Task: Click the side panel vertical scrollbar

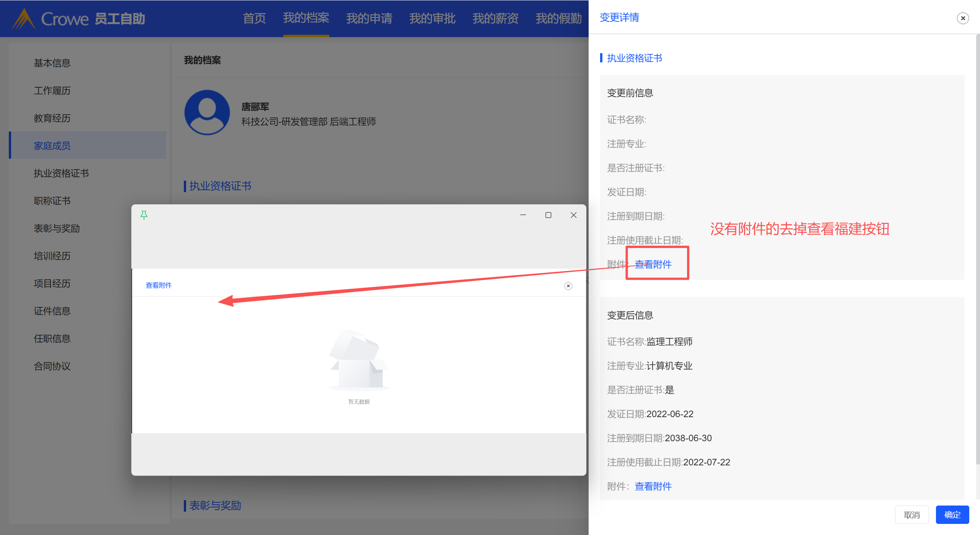Action: click(x=977, y=249)
